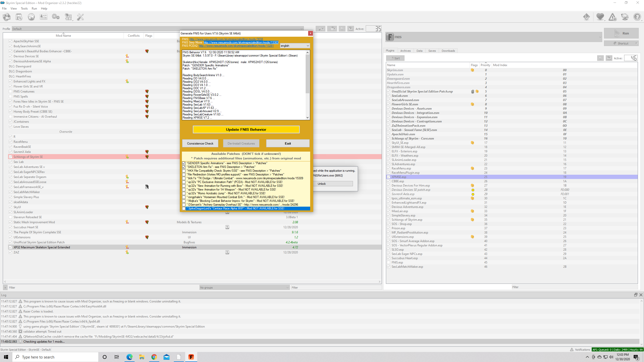Open Microsoft Edge from the taskbar

[x=129, y=357]
